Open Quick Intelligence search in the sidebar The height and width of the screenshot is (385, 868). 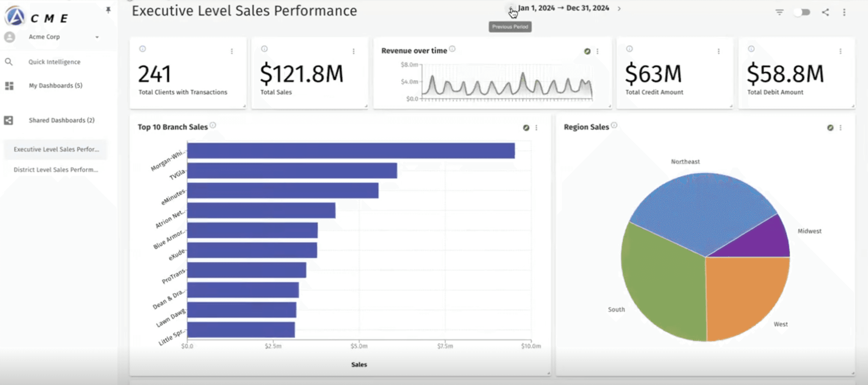[54, 62]
